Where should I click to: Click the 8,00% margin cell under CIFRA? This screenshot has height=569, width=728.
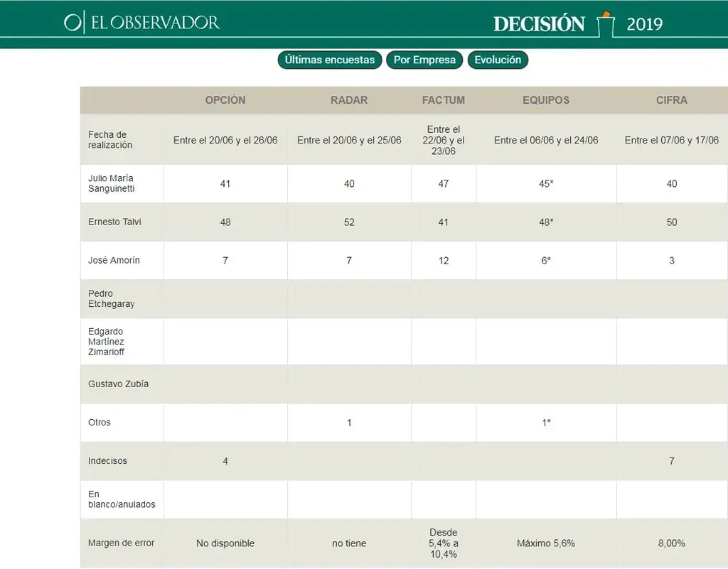point(672,543)
